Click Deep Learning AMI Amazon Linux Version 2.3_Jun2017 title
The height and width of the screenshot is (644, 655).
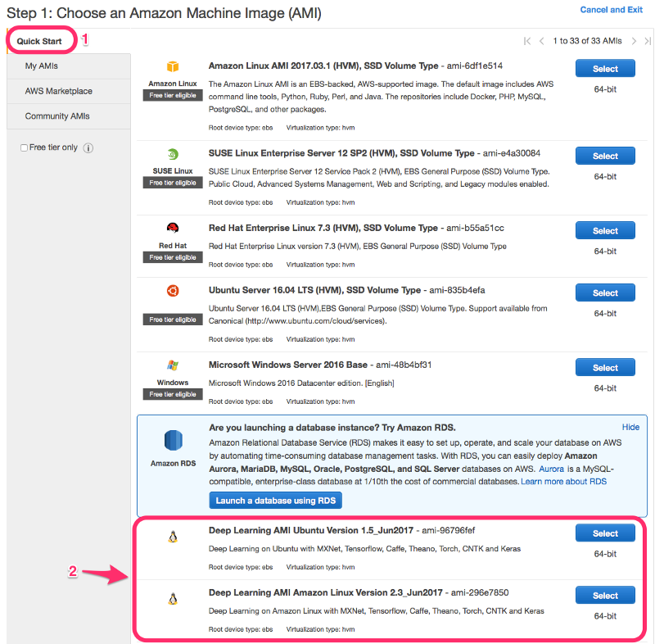325,593
